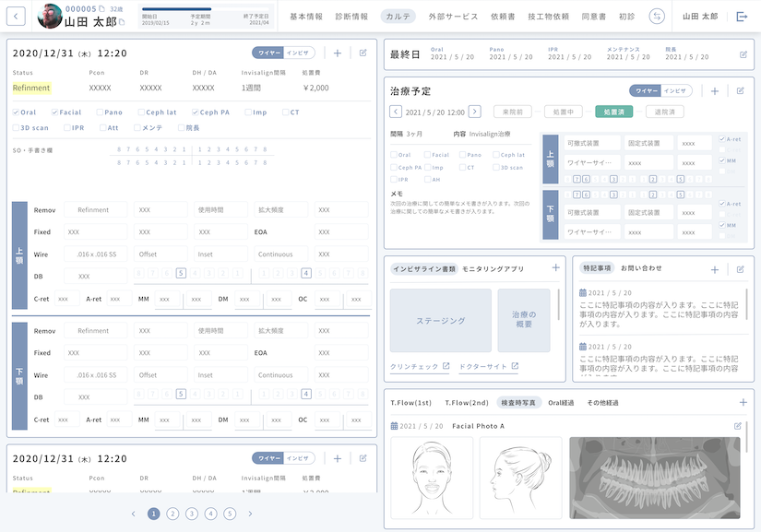
Task: Tick the AH checkbox in 治療予定
Action: [426, 180]
